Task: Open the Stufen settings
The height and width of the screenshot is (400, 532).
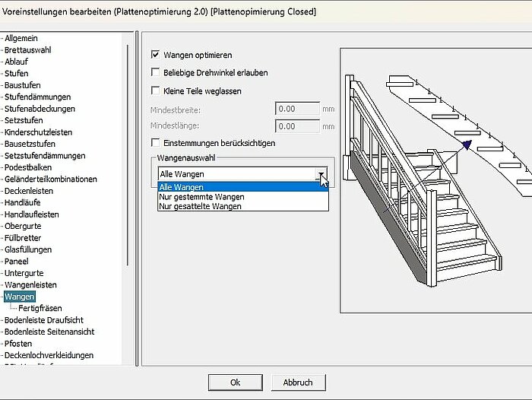Action: click(x=16, y=73)
